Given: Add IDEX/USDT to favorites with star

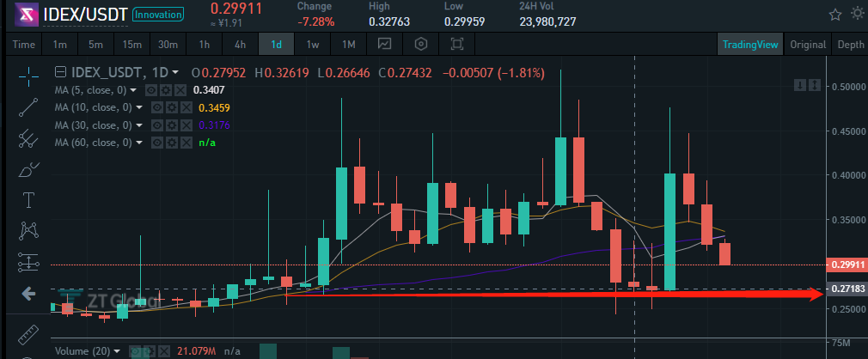Looking at the screenshot, I should click(x=835, y=15).
